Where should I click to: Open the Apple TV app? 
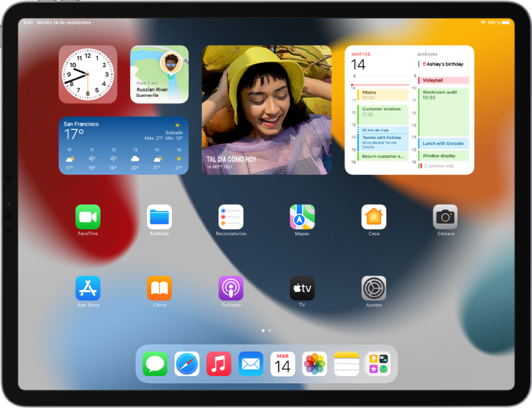pos(302,289)
